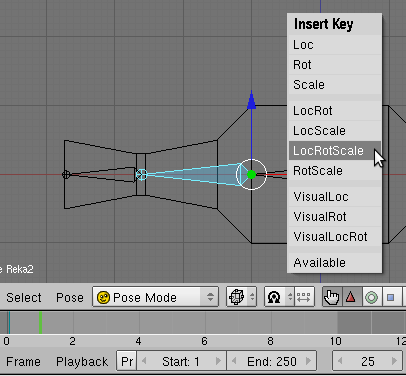Screen dimensions: 406x376
Task: Click the bone joint circle at middle
Action: [141, 174]
